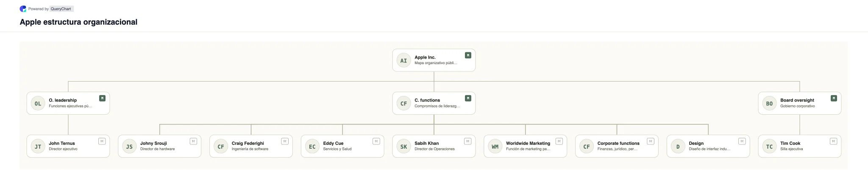This screenshot has width=868, height=189.
Task: Click 'Director de Operaciones' subtitle
Action: (434, 149)
